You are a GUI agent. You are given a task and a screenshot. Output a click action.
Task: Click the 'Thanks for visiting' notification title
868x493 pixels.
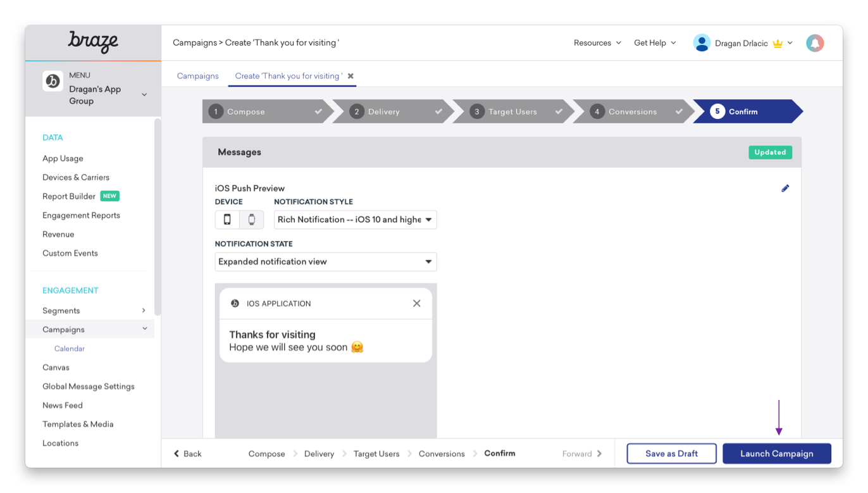point(272,335)
